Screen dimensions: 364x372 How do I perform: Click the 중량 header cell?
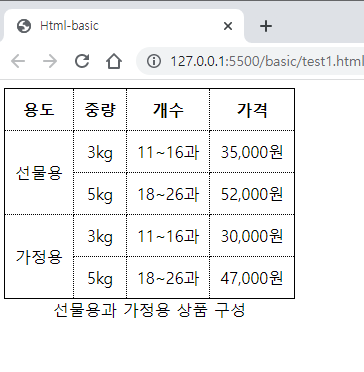(100, 110)
